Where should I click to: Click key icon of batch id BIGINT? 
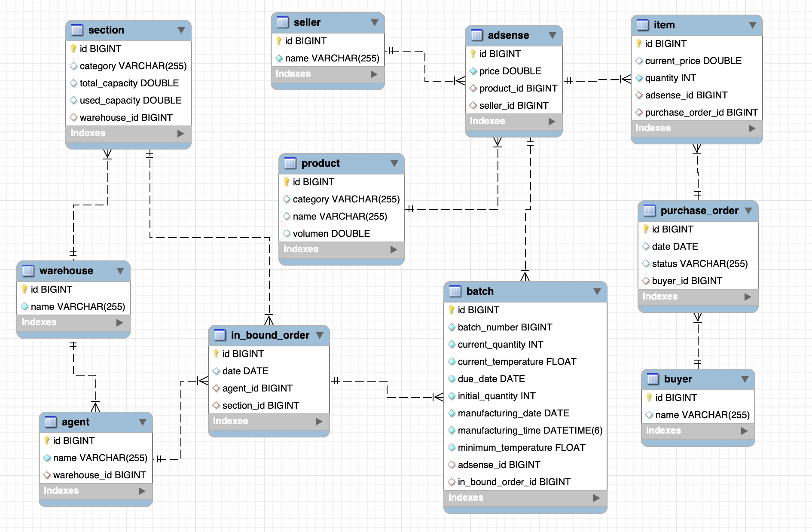pyautogui.click(x=452, y=310)
